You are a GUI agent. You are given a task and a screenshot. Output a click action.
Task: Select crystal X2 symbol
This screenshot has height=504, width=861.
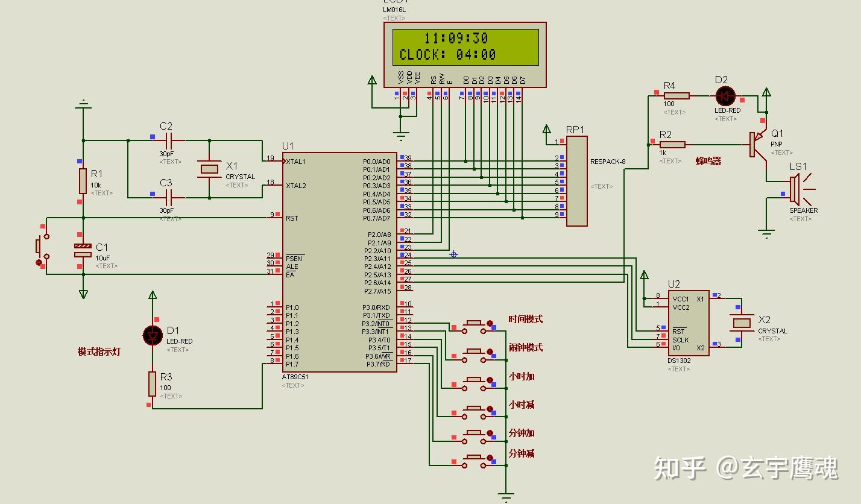pyautogui.click(x=742, y=323)
